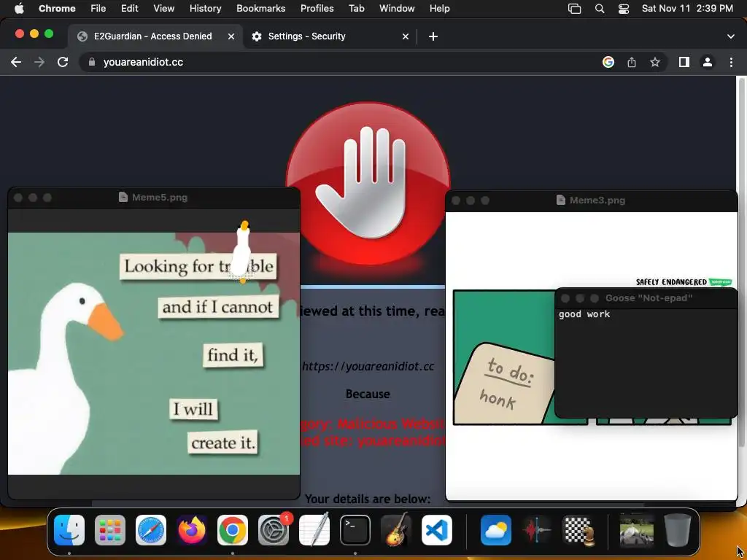This screenshot has height=560, width=747.
Task: Open TextEdit from the dock
Action: click(x=314, y=530)
